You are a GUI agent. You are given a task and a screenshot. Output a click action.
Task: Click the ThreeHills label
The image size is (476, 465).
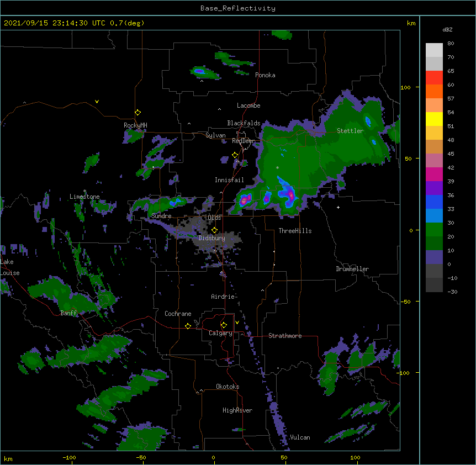tap(295, 231)
